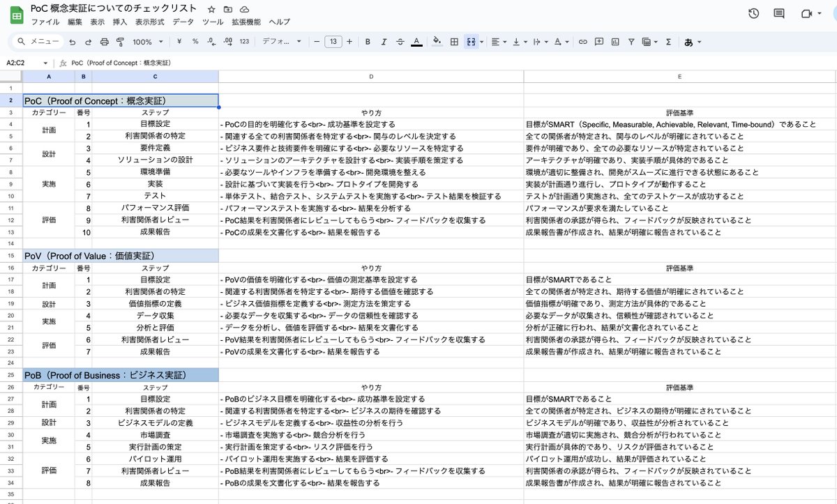Screen dimensions: 837x504
Task: Print the spreadsheet
Action: (104, 42)
